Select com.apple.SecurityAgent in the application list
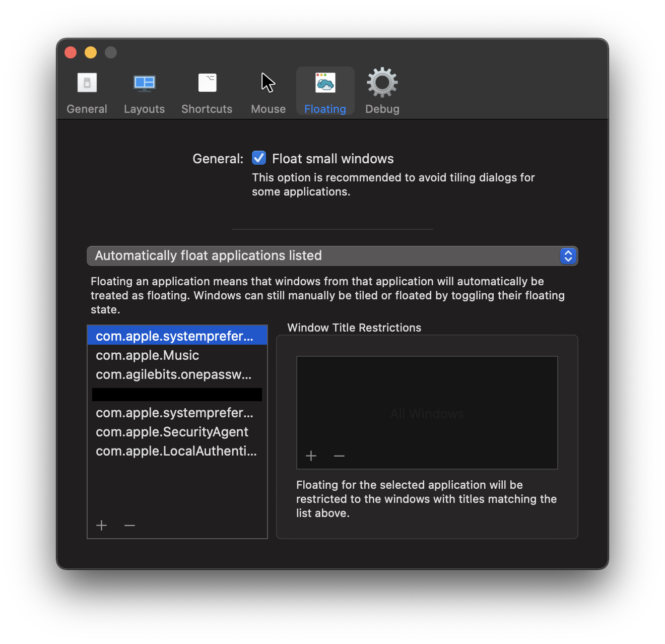665x644 pixels. 172,432
